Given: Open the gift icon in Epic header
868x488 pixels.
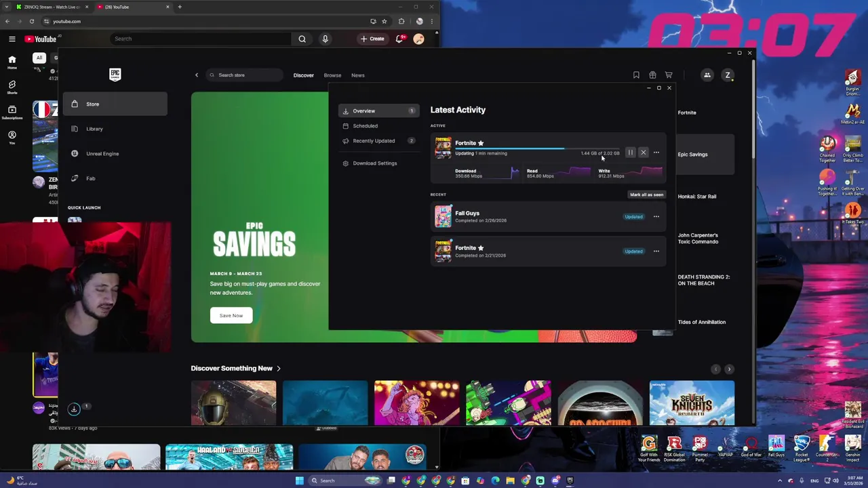Looking at the screenshot, I should [652, 75].
